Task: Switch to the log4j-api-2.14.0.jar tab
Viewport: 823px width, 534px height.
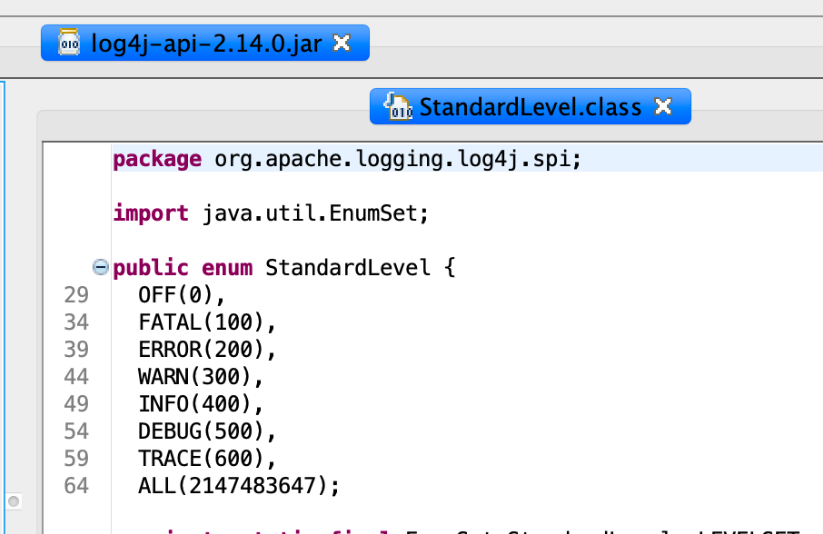Action: tap(205, 44)
